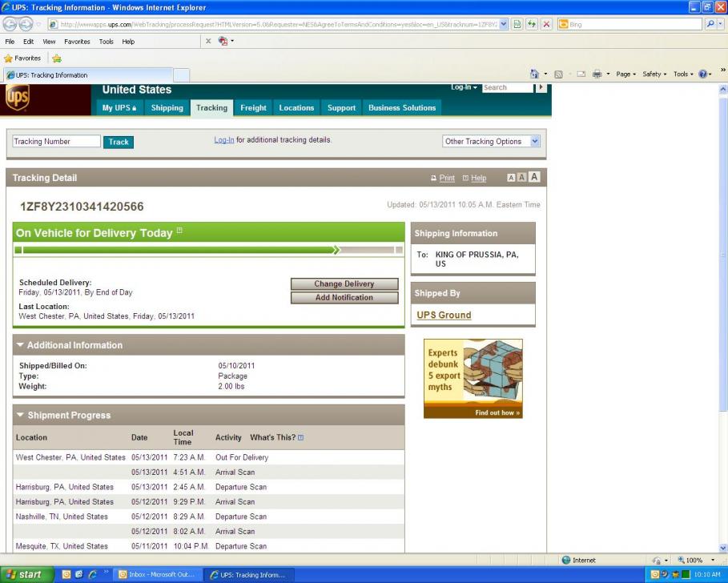The height and width of the screenshot is (583, 728).
Task: Open the Business Solutions tab
Action: click(402, 107)
